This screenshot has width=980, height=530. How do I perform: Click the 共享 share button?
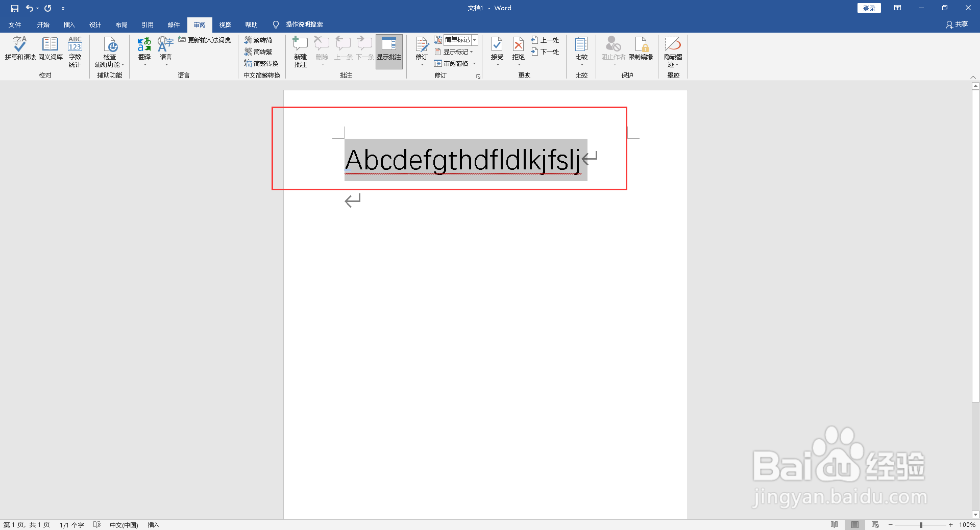pos(957,24)
